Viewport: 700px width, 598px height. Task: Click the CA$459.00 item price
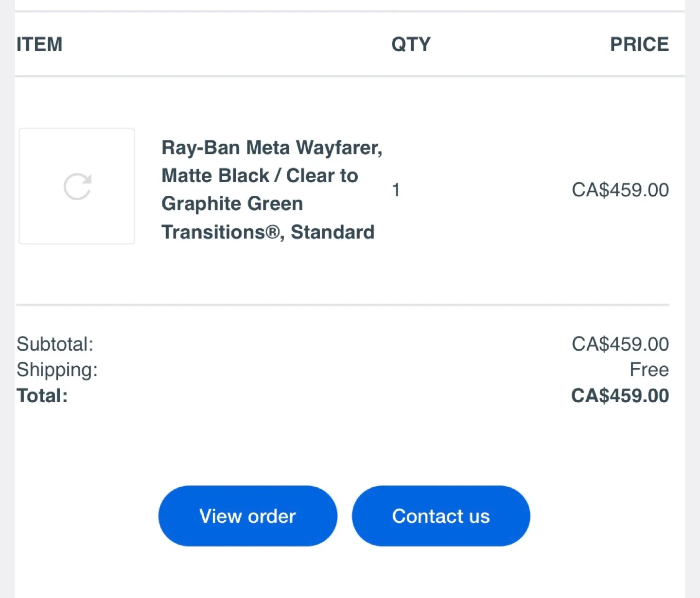pos(620,190)
